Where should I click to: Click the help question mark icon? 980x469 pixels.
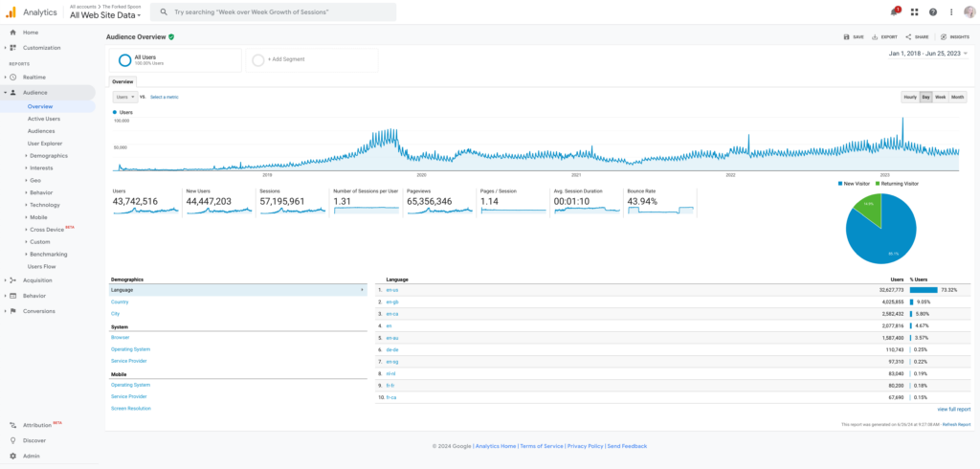click(x=933, y=11)
